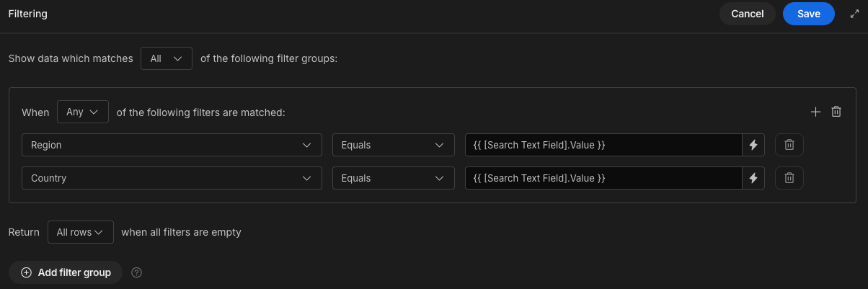
Task: Add filter group button
Action: point(66,272)
